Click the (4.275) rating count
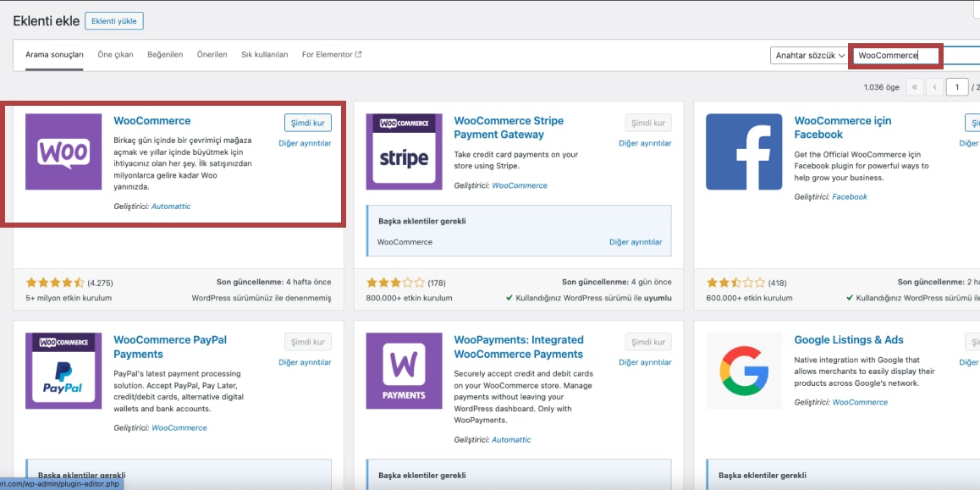This screenshot has width=980, height=490. pyautogui.click(x=100, y=283)
